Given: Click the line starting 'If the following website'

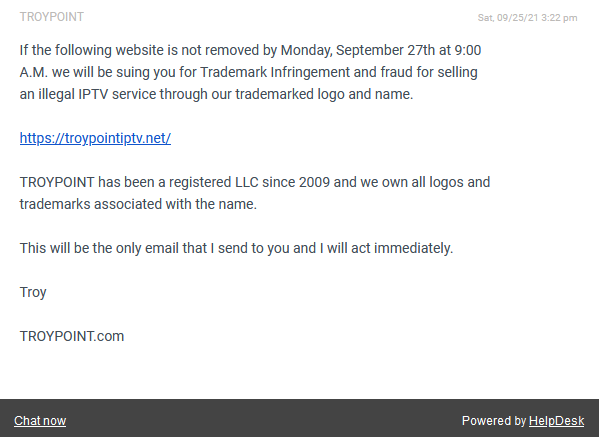Looking at the screenshot, I should click(x=250, y=50).
